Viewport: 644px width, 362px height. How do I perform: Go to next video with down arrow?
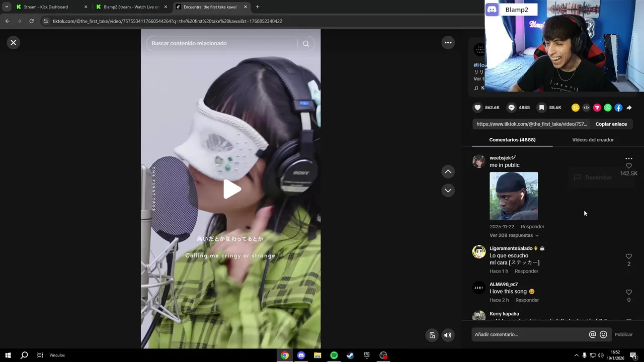coord(448,191)
